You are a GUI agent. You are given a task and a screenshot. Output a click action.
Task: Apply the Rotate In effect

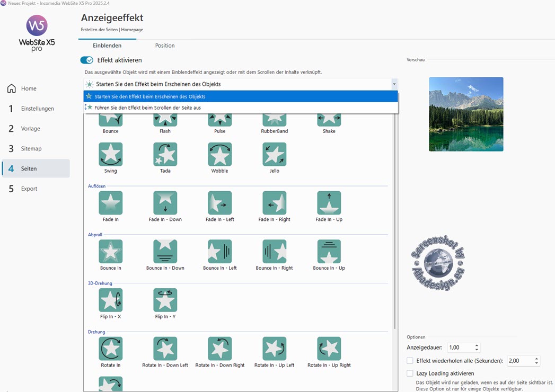(x=110, y=349)
